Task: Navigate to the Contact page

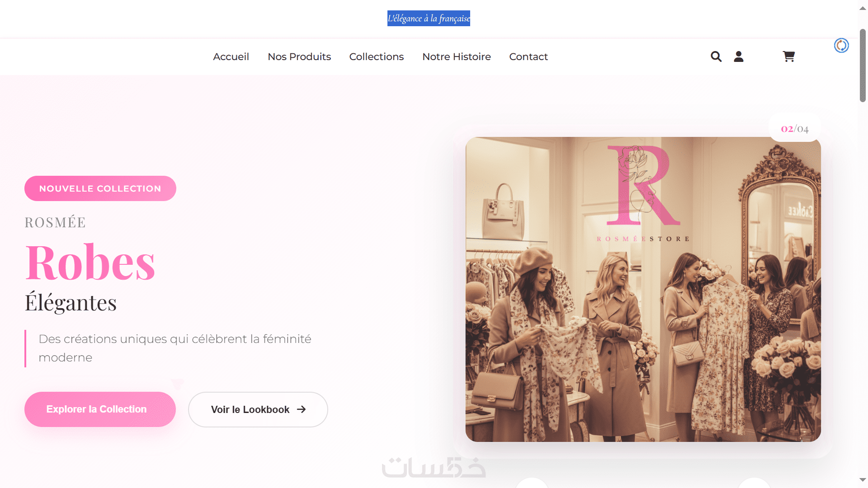Action: pyautogui.click(x=528, y=57)
